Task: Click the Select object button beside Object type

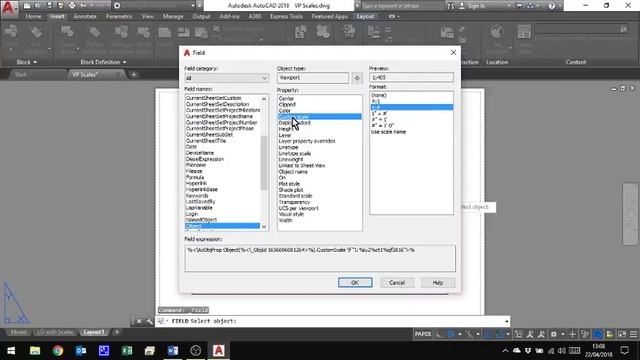Action: (357, 78)
